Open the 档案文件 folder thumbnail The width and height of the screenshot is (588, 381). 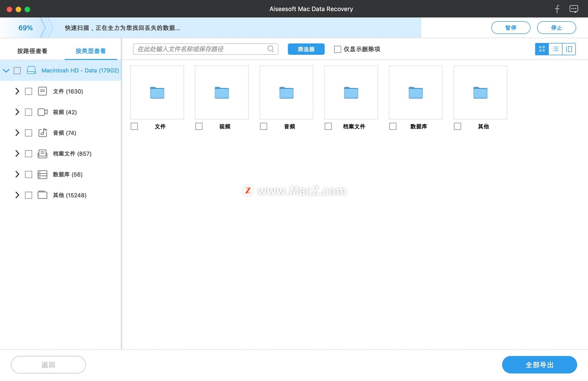351,92
